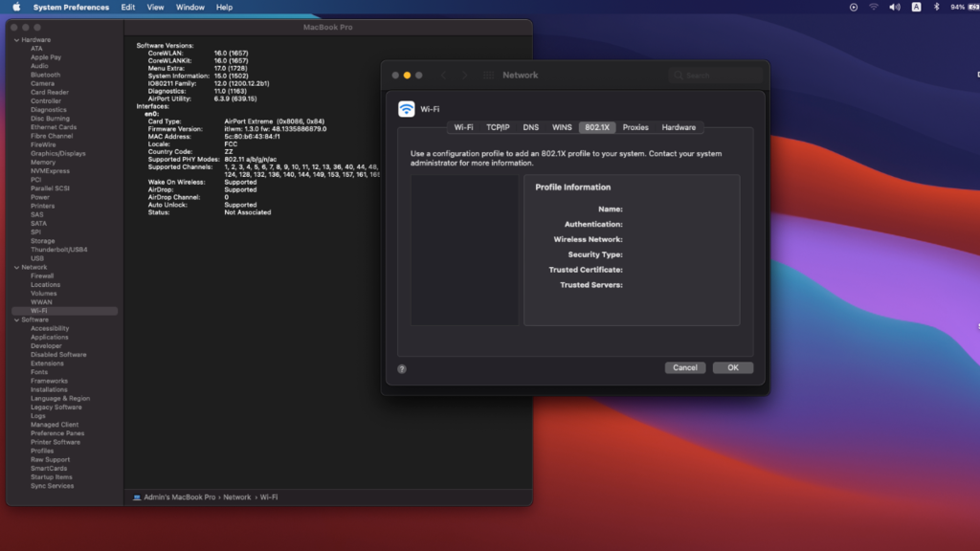Select Firewall under Network in sidebar
Image resolution: width=980 pixels, height=551 pixels.
[42, 275]
